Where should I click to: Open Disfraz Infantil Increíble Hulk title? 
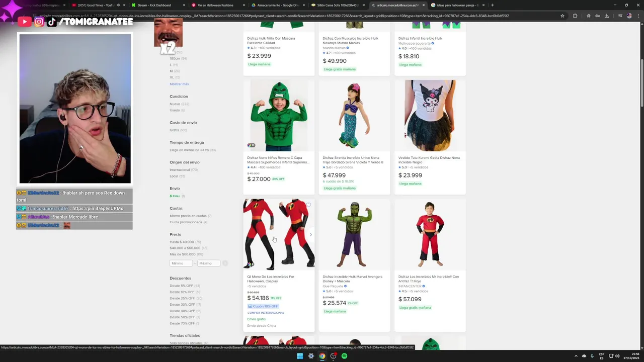(x=420, y=38)
